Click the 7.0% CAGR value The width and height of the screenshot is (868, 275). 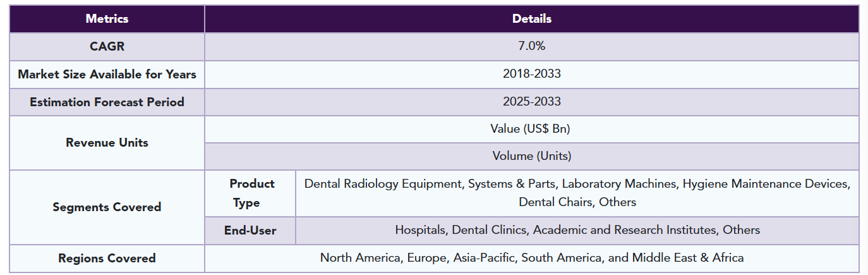pos(531,46)
